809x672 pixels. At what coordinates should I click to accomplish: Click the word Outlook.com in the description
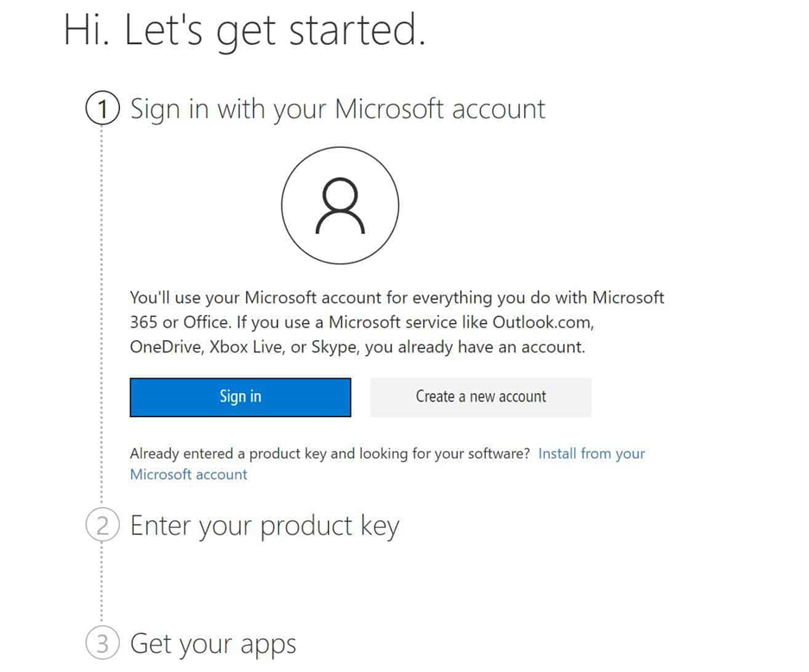(x=543, y=322)
